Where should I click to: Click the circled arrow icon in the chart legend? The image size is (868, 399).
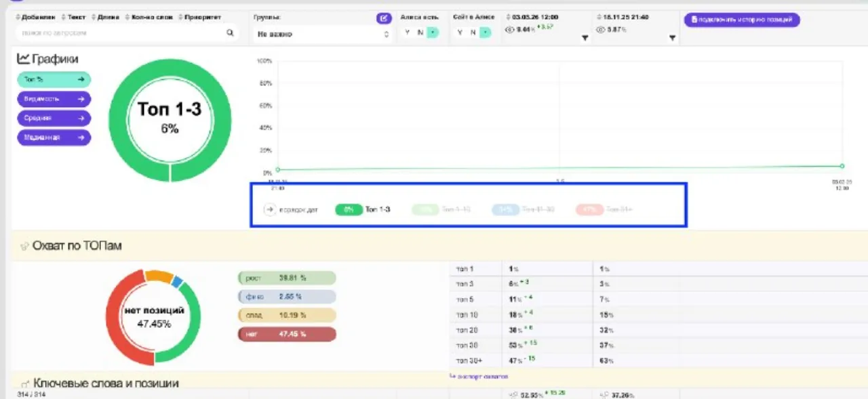pyautogui.click(x=269, y=210)
